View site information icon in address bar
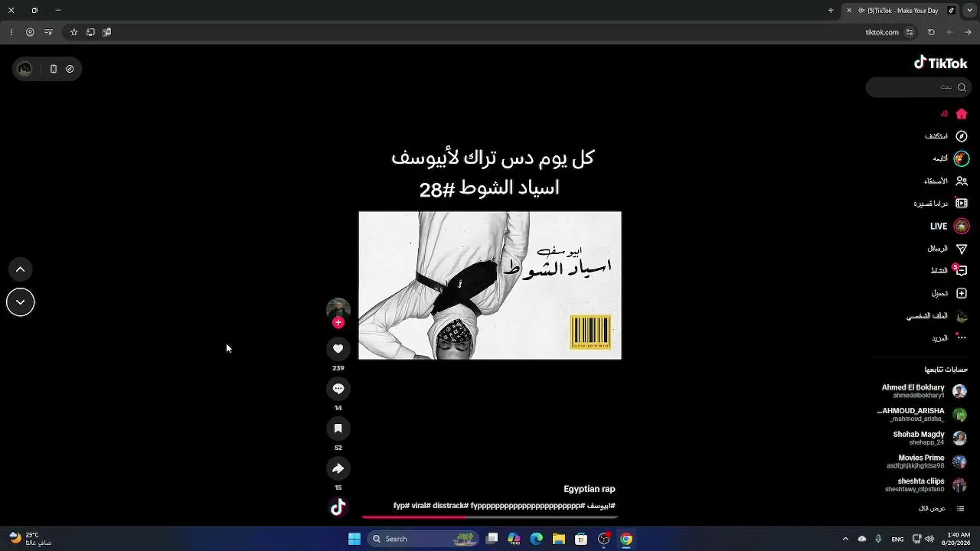The width and height of the screenshot is (980, 551). 910,32
